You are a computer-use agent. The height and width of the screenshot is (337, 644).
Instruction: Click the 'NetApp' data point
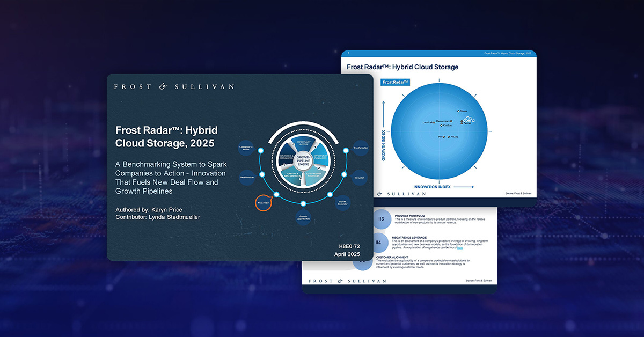(x=449, y=137)
